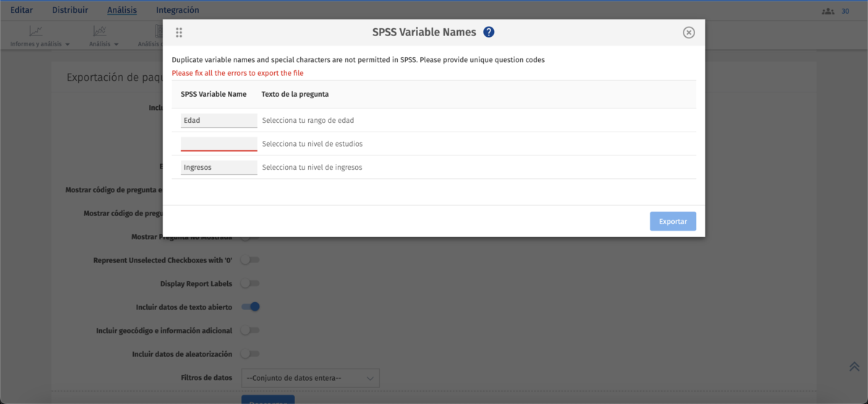868x404 pixels.
Task: Grab the dialog drag handle dots
Action: click(179, 33)
